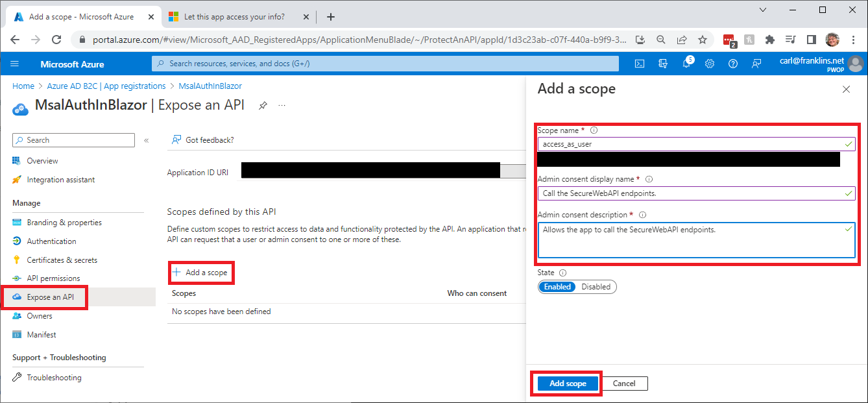The width and height of the screenshot is (868, 403).
Task: Set scope State to Disabled
Action: tap(596, 287)
